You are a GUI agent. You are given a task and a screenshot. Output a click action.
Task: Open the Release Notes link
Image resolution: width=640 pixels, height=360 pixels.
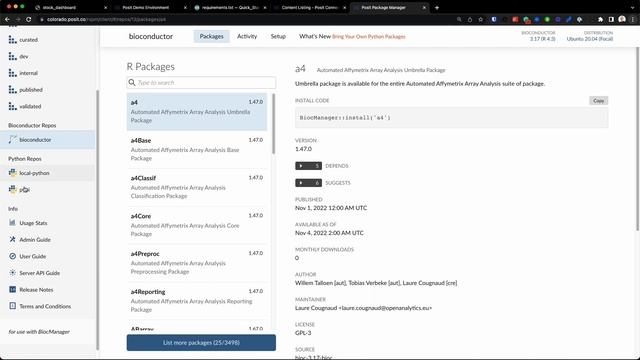(x=36, y=289)
